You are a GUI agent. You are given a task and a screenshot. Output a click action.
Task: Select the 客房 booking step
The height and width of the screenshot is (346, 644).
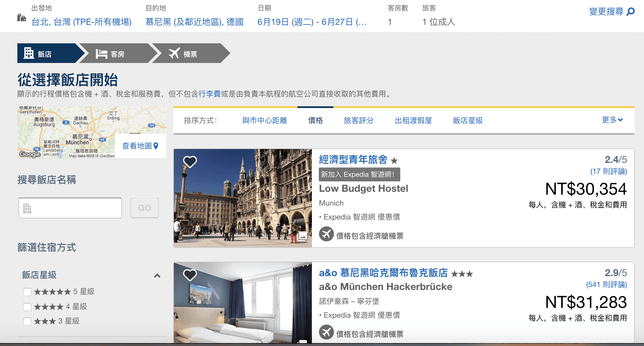coord(120,53)
